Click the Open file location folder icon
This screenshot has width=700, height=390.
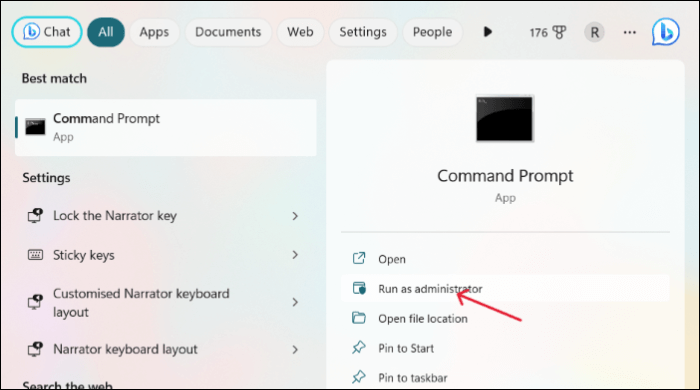pos(359,318)
